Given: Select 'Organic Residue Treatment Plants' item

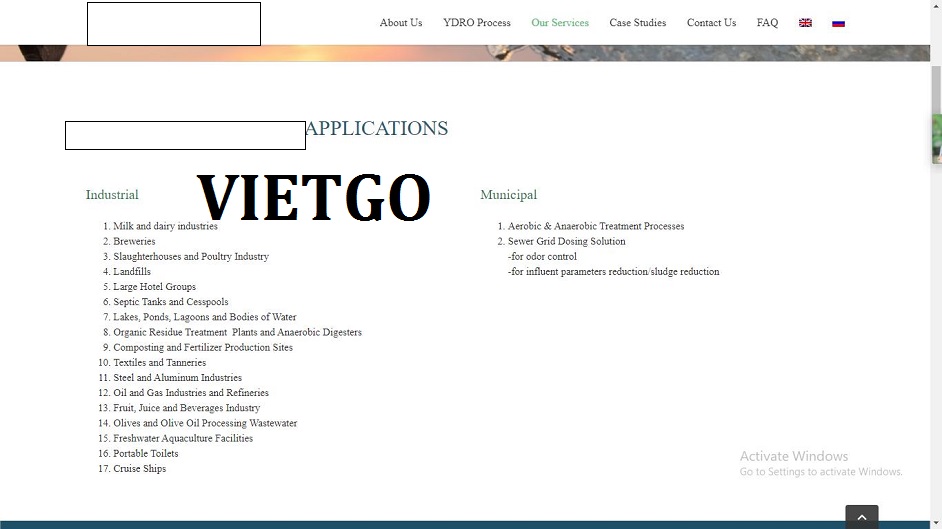Looking at the screenshot, I should pyautogui.click(x=237, y=332).
